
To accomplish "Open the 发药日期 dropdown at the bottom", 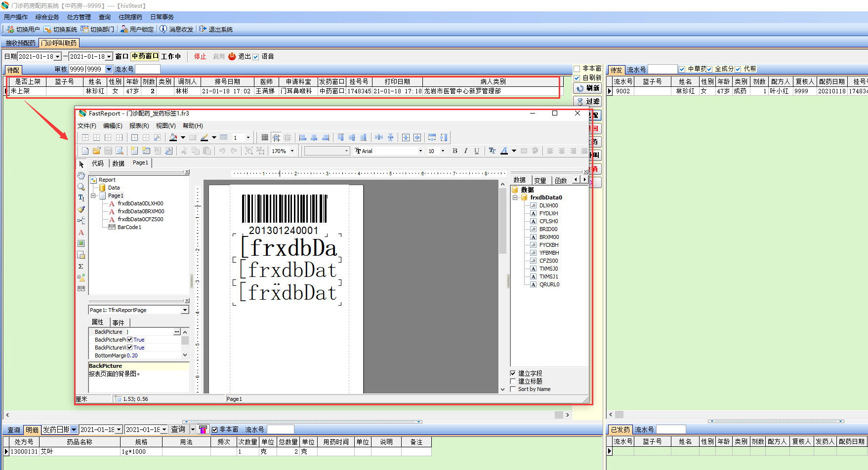I will [x=74, y=430].
